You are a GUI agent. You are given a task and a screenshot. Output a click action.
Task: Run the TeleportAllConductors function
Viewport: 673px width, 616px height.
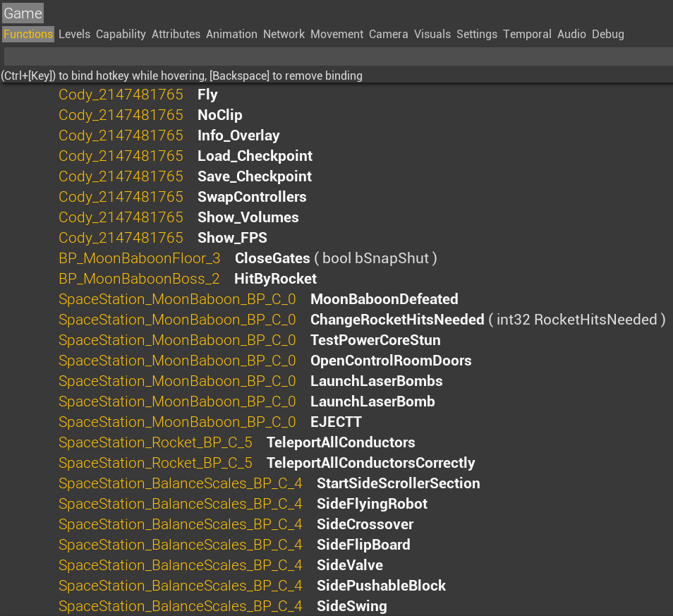341,442
